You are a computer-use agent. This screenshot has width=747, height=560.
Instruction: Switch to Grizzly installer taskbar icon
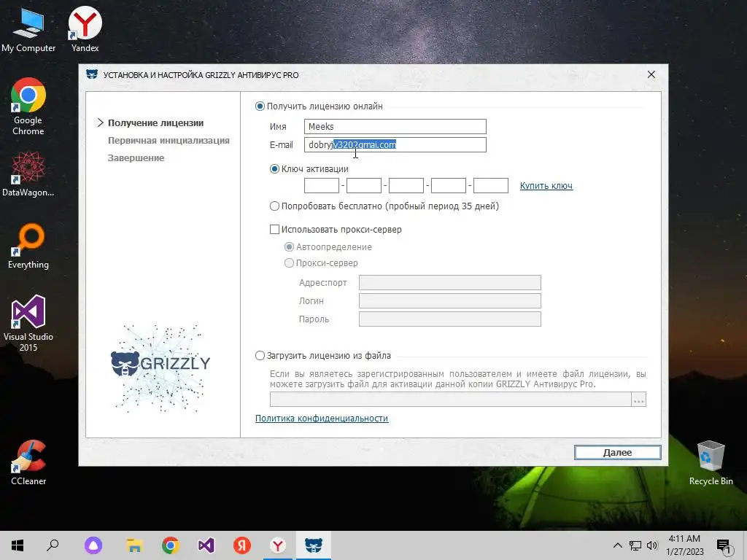click(314, 545)
